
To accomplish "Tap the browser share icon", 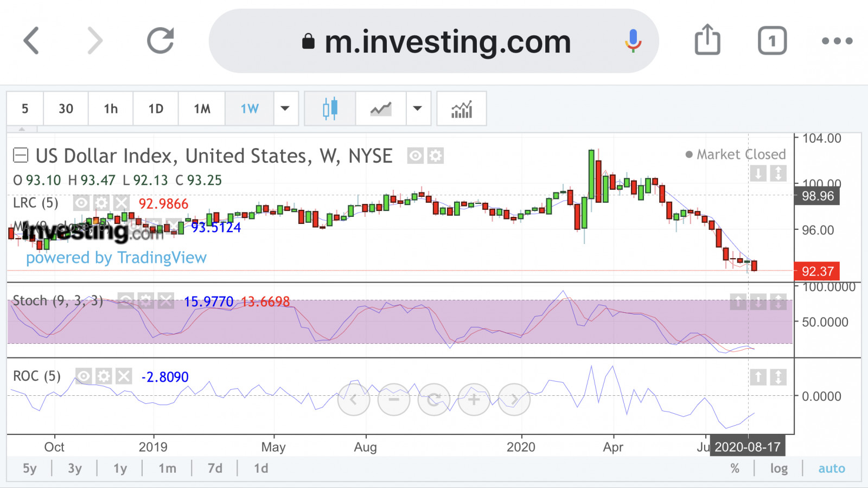I will [707, 40].
